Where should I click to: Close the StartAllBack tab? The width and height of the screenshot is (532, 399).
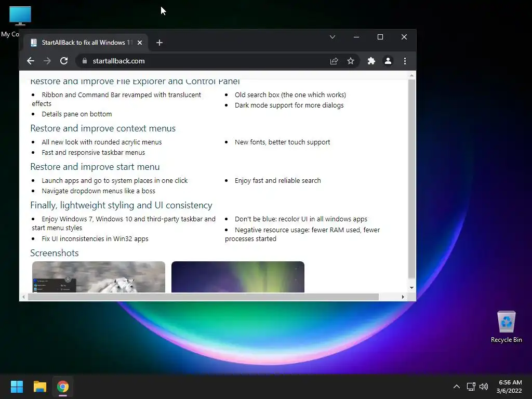point(140,43)
